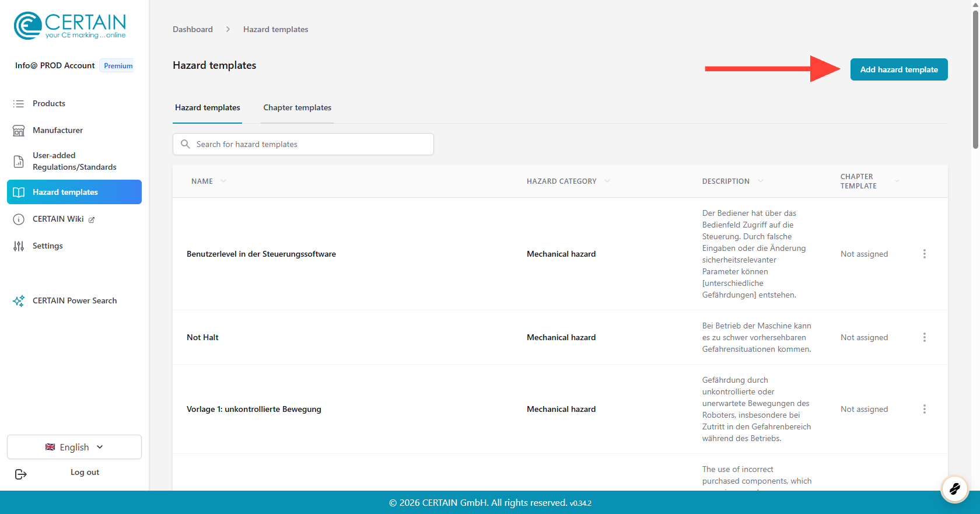Screen dimensions: 980x514
Task: Click 'Benutzerlevel in der Steuerungssoftware' template name
Action: pyautogui.click(x=261, y=254)
